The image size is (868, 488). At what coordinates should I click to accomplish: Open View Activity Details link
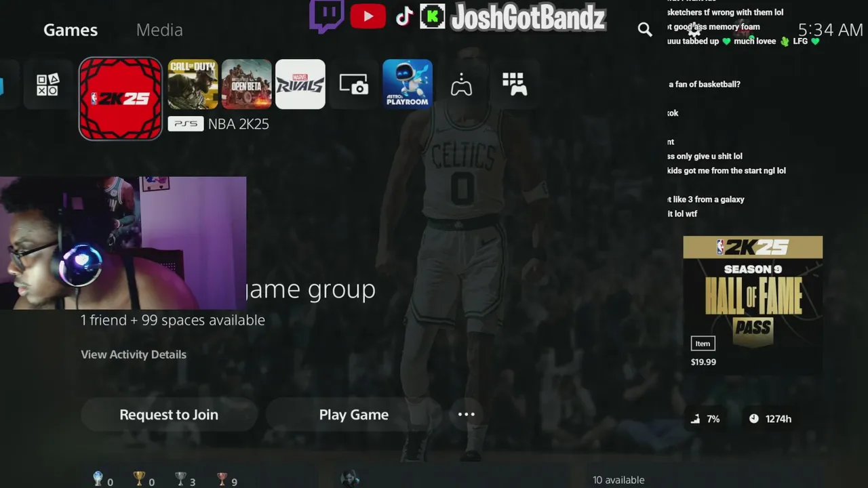tap(134, 354)
